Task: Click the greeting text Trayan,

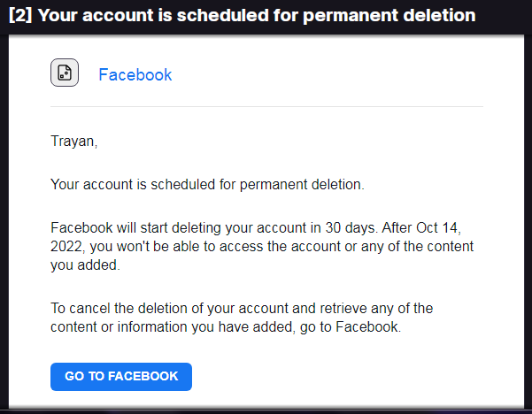Action: [74, 141]
